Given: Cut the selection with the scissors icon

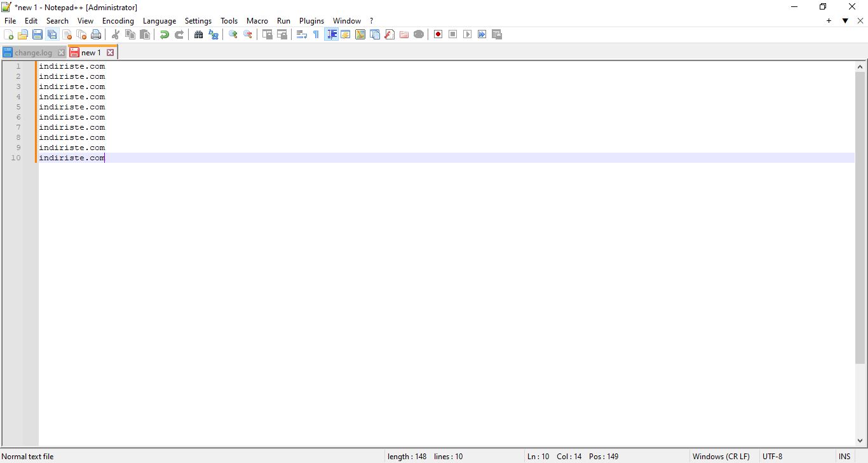Looking at the screenshot, I should coord(116,34).
